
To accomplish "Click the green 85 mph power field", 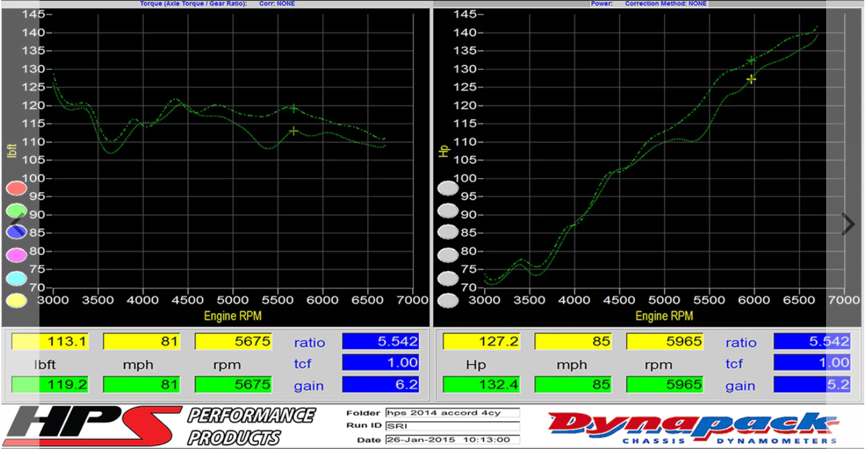I will tap(573, 385).
